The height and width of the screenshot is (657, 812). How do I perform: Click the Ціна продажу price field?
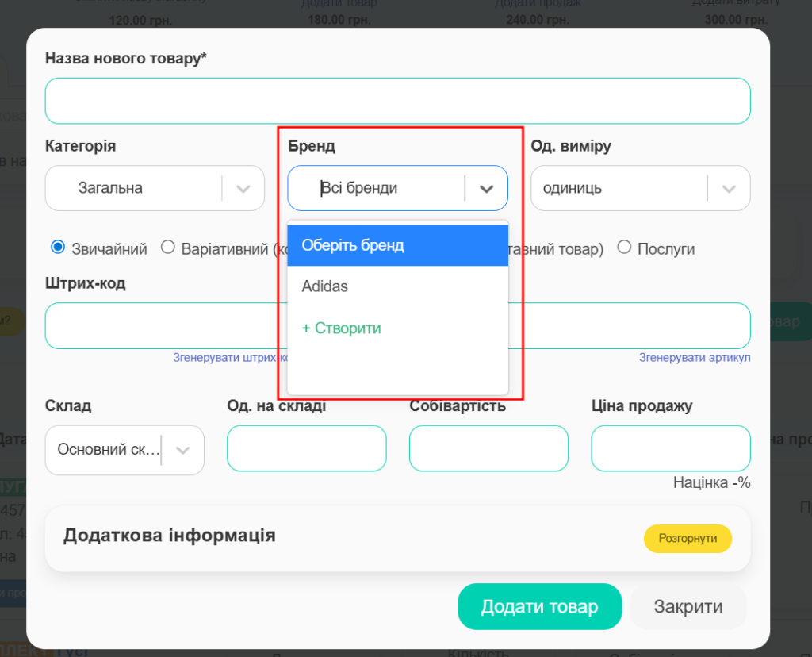670,448
